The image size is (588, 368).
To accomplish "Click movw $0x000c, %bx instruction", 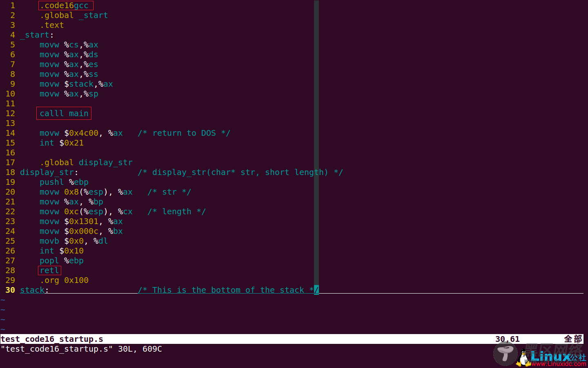I will click(x=81, y=231).
